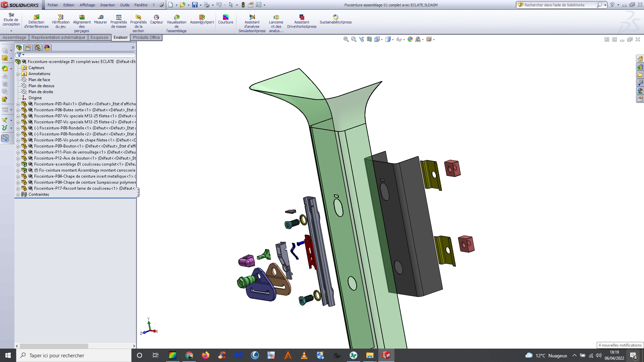This screenshot has height=362, width=644.
Task: Launch SustainabilityXpress
Action: pyautogui.click(x=335, y=19)
